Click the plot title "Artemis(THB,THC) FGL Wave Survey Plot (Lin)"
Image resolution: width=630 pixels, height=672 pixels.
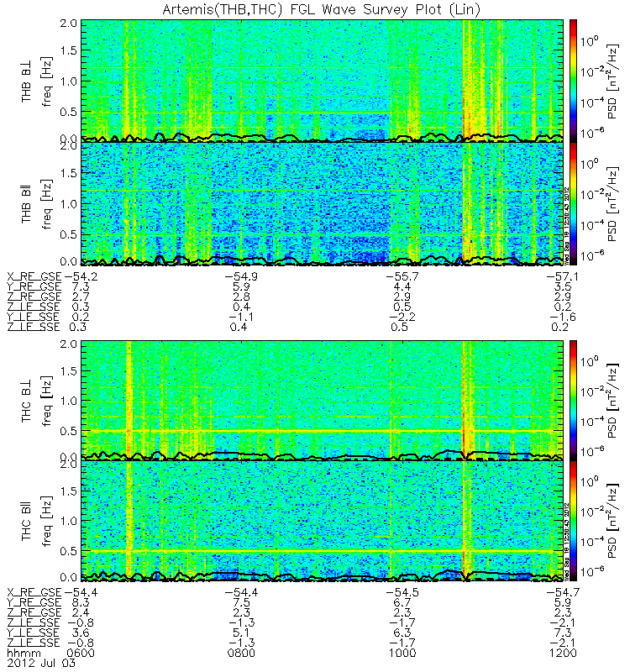tap(321, 9)
